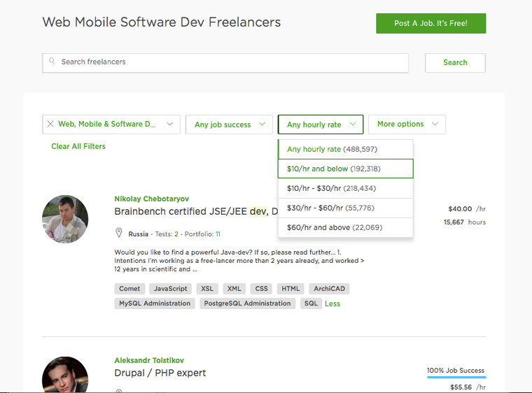532x393 pixels.
Task: Open Nikolay Chebotaryov's profile name link
Action: click(152, 199)
